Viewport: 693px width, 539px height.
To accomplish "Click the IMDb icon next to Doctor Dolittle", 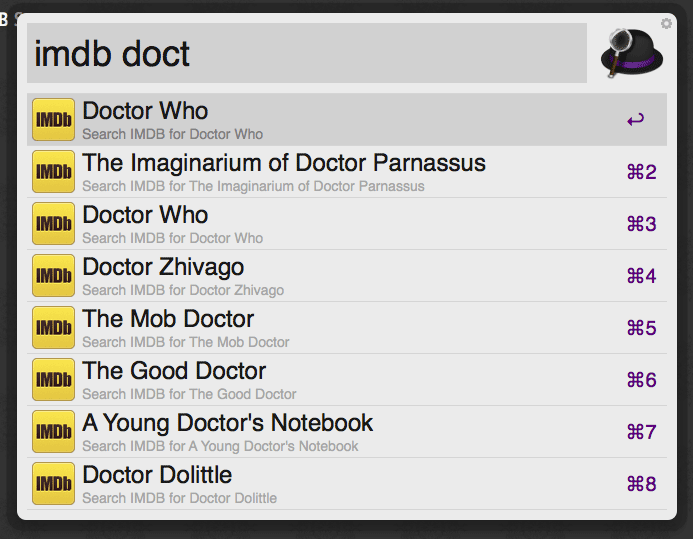I will 53,484.
